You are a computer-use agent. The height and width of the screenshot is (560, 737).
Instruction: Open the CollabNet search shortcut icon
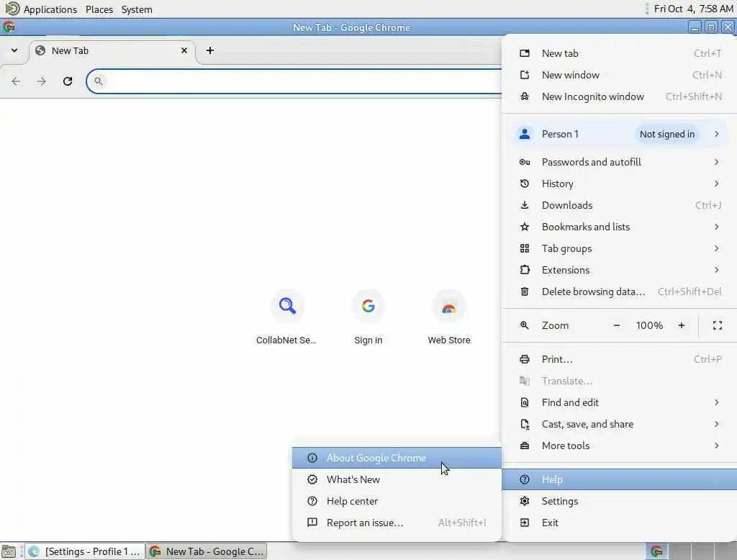click(287, 306)
